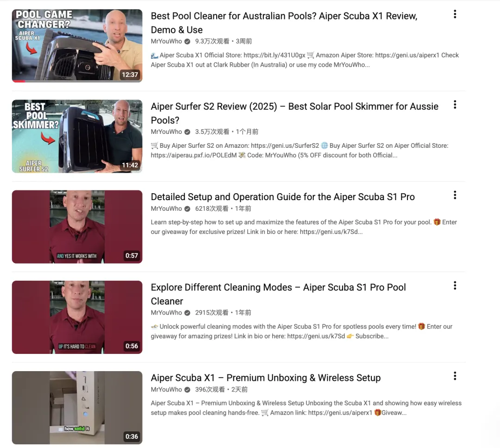The width and height of the screenshot is (500, 448).
Task: Open the three-dot menu for the Explore Different Cleaning Modes video
Action: tap(455, 285)
